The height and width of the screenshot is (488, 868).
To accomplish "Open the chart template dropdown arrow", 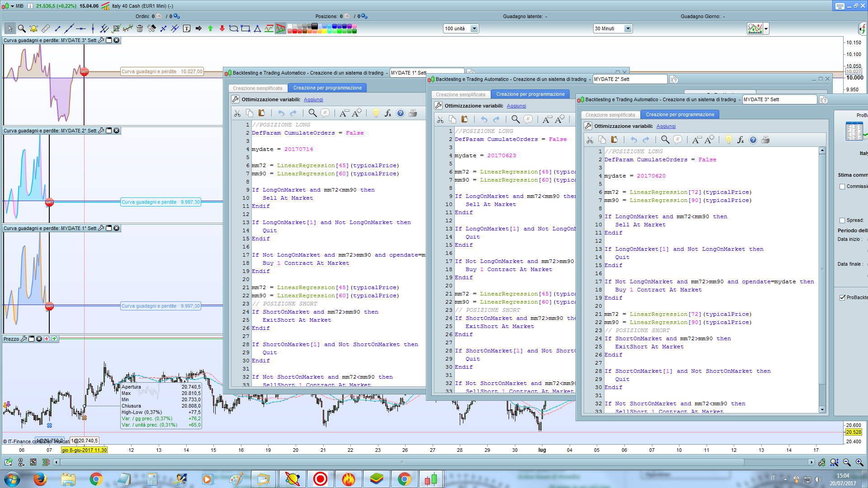I will coord(766,29).
